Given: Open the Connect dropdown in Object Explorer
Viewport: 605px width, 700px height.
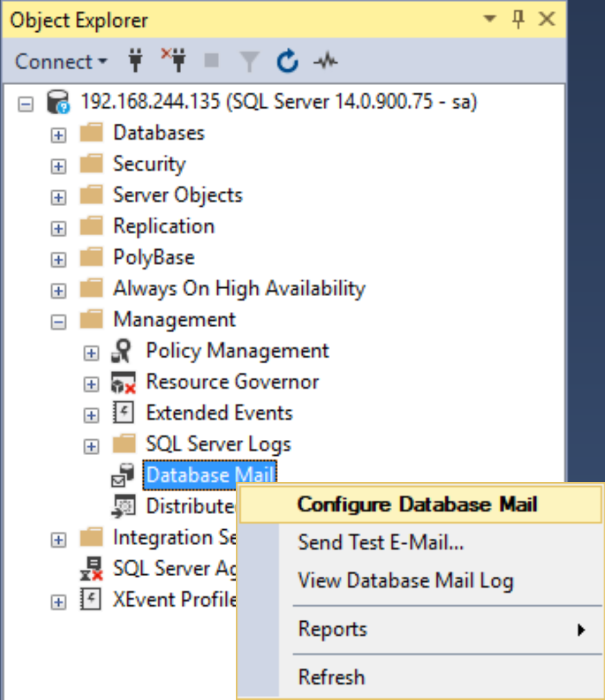Looking at the screenshot, I should (61, 61).
